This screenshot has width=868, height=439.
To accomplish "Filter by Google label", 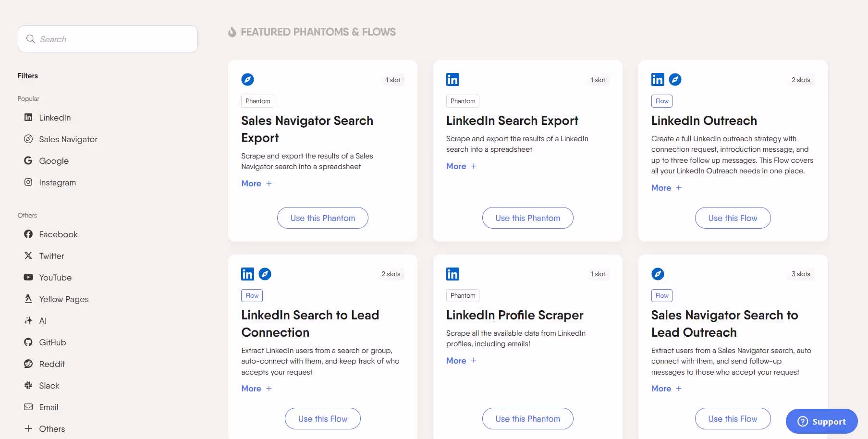I will 54,161.
